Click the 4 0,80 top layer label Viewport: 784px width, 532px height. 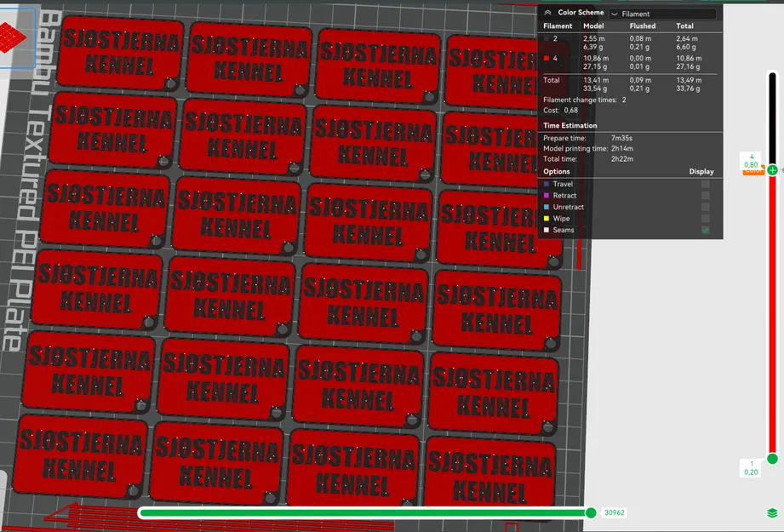tap(751, 161)
